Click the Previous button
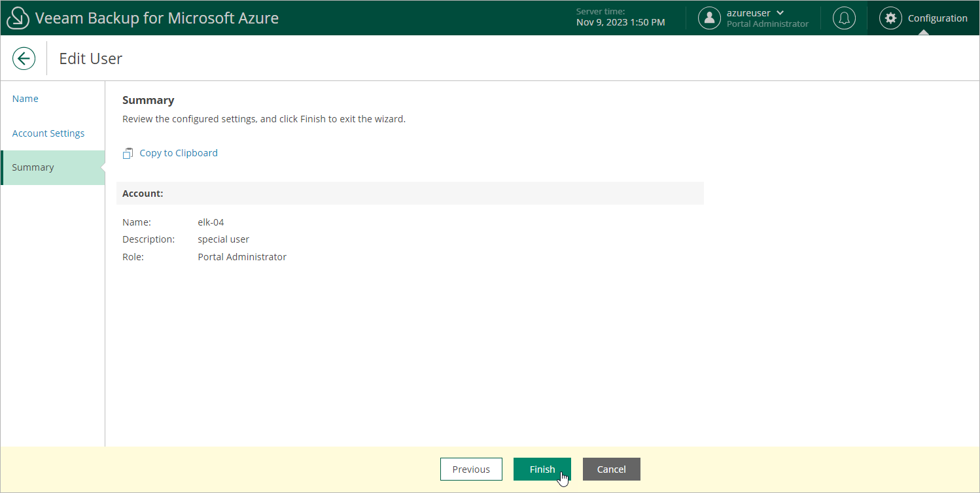The width and height of the screenshot is (980, 493). coord(471,469)
